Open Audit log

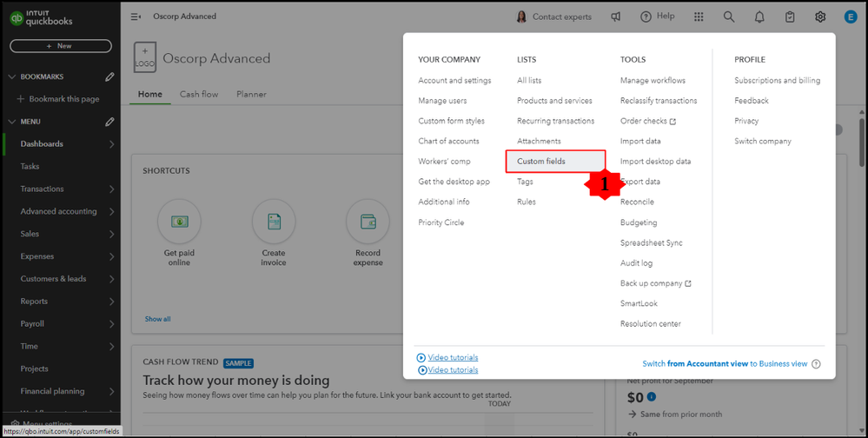pos(636,263)
